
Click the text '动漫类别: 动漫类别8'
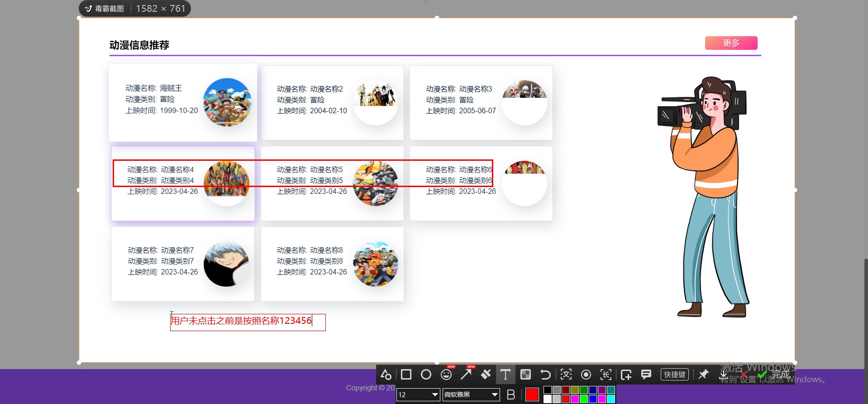(310, 261)
